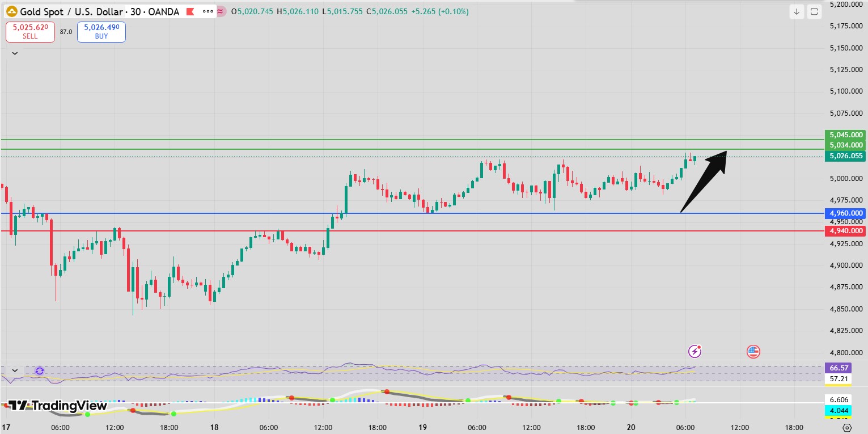Open the three-dots more options menu
The image size is (868, 434).
pyautogui.click(x=208, y=11)
